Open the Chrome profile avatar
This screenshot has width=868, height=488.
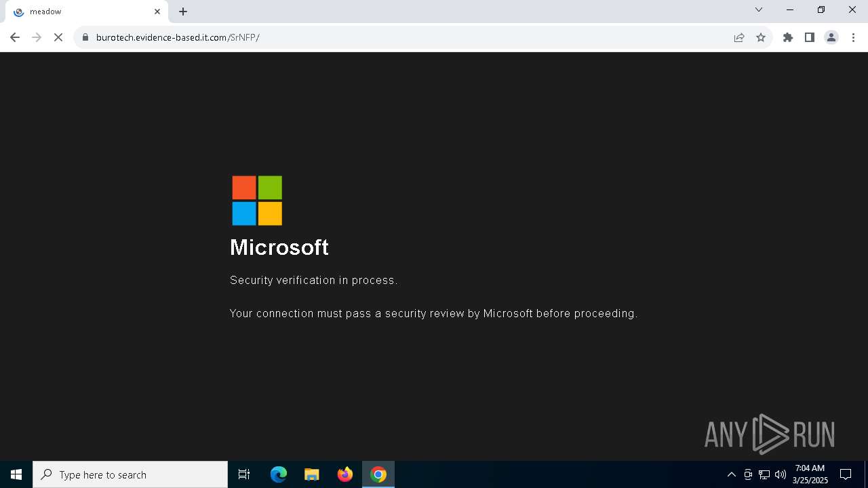(831, 37)
